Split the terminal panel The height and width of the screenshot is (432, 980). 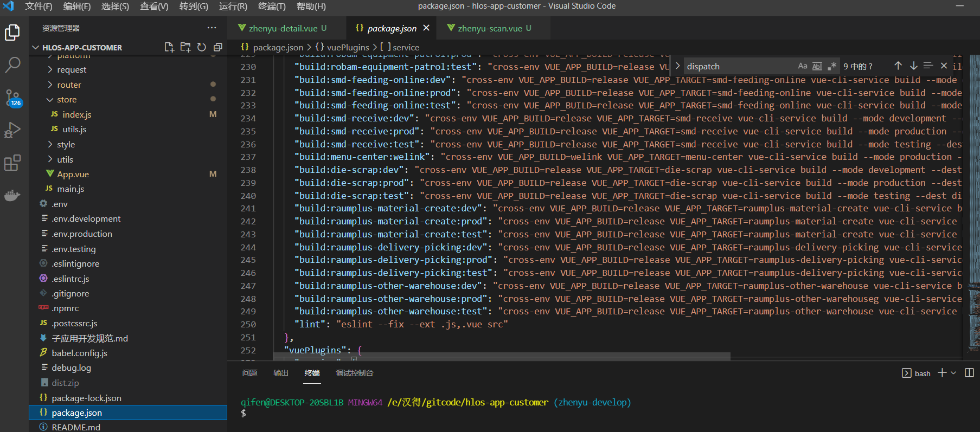point(970,373)
